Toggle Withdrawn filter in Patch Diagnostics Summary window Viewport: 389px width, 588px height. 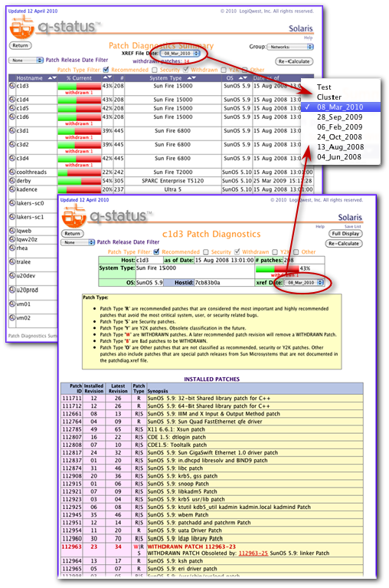point(186,70)
